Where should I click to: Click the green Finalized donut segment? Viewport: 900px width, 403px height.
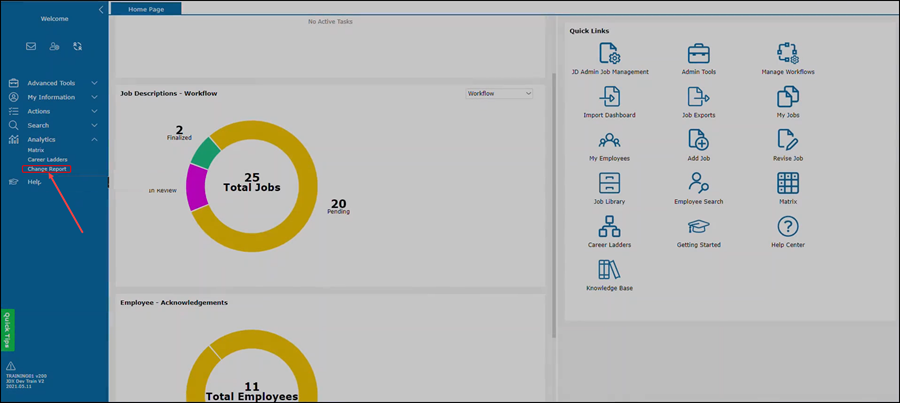(205, 153)
